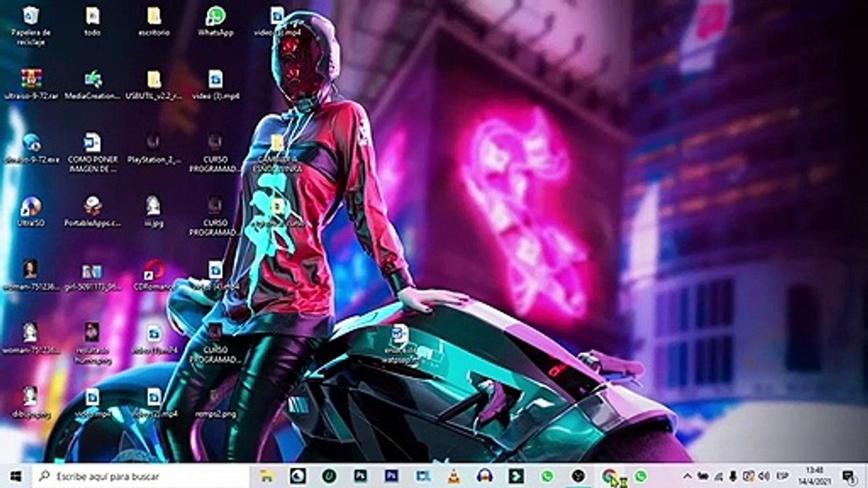Select the PortableApps desktop icon
The width and height of the screenshot is (868, 488).
point(93,211)
